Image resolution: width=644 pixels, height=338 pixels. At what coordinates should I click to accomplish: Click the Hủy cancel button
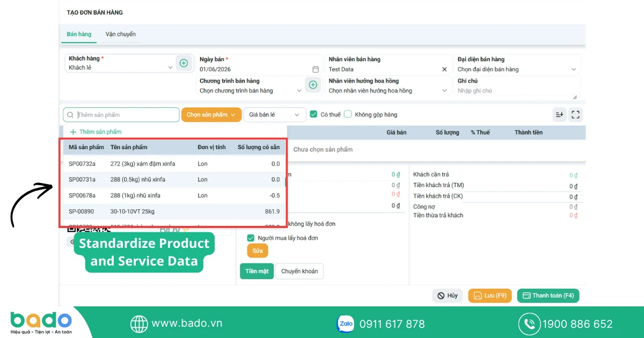pyautogui.click(x=448, y=296)
